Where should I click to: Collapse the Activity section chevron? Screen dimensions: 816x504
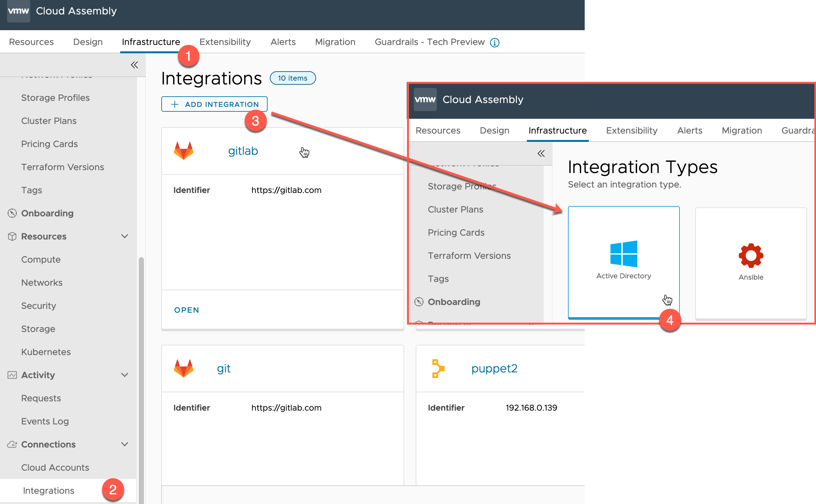coord(125,375)
